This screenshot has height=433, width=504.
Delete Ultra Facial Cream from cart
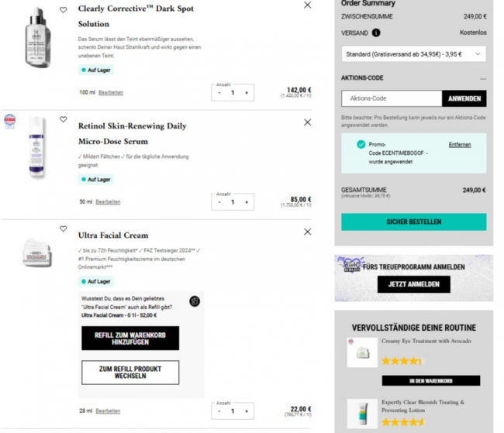307,232
